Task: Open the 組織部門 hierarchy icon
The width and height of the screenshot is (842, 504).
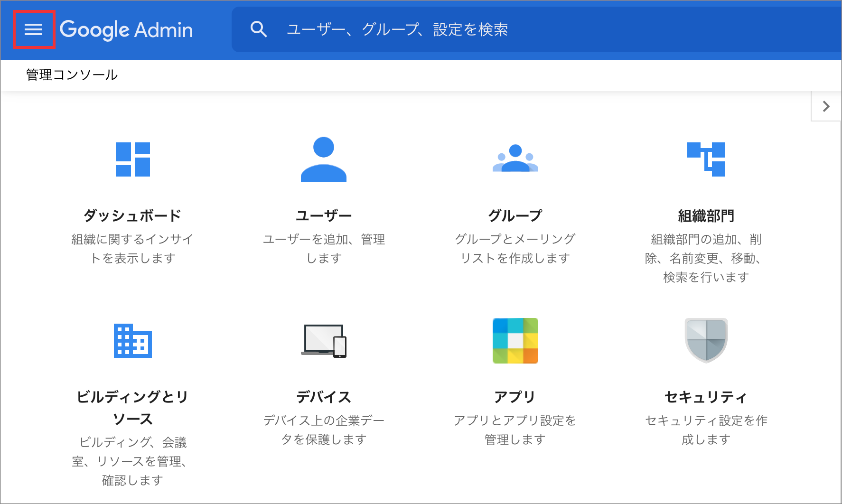Action: (706, 159)
